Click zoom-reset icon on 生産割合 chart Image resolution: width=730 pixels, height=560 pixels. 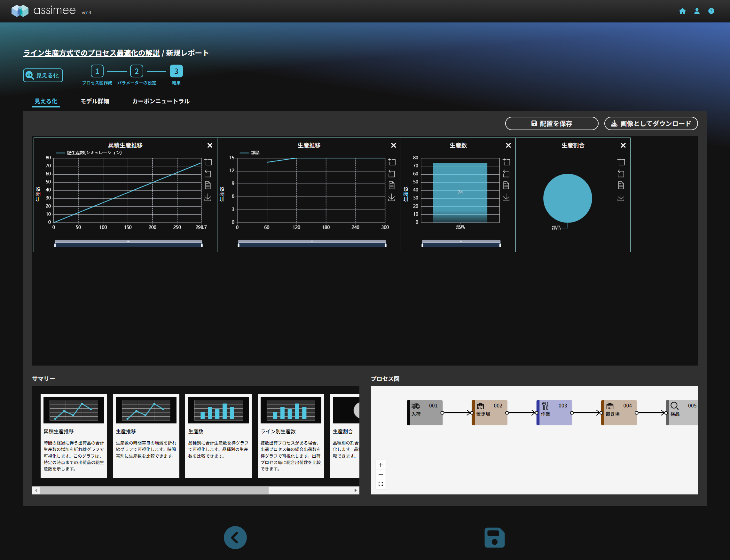(x=621, y=174)
